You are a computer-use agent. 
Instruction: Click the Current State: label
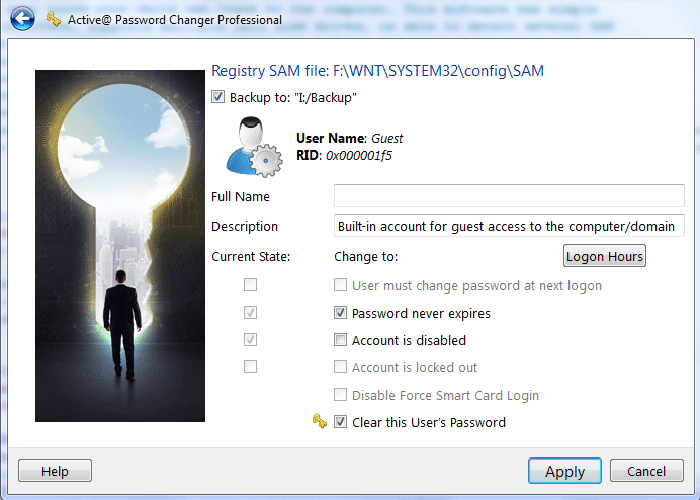250,257
